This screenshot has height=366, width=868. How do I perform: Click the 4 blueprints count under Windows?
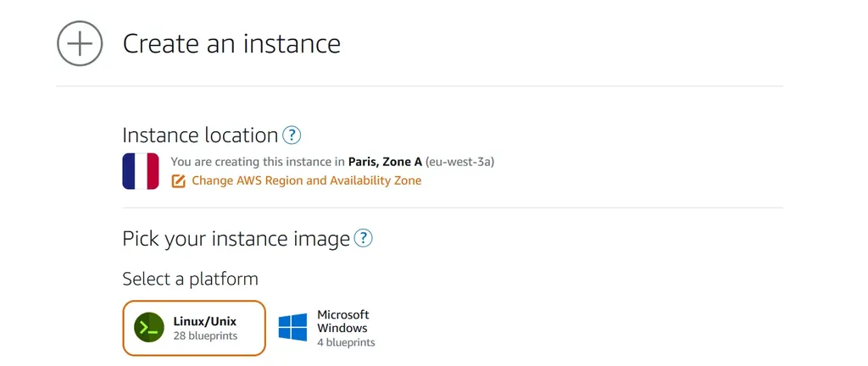(x=346, y=342)
